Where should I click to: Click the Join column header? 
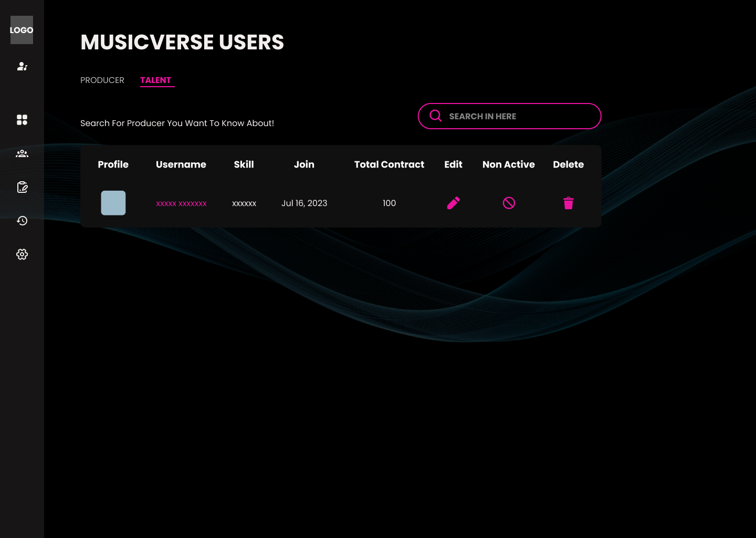pyautogui.click(x=304, y=164)
